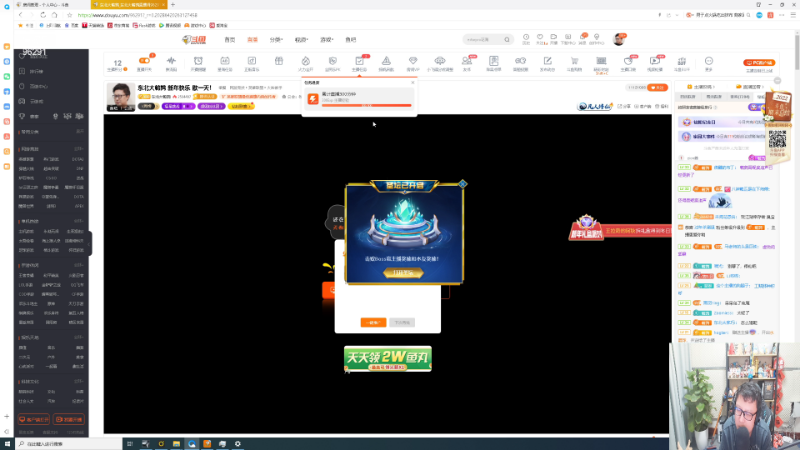Open the Windows Start menu
The height and width of the screenshot is (450, 800).
[7, 444]
